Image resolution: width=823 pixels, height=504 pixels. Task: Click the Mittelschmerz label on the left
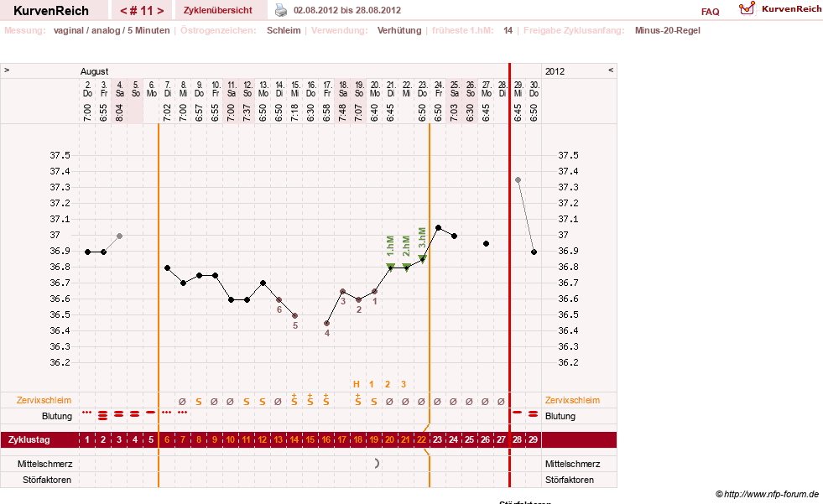pyautogui.click(x=45, y=464)
